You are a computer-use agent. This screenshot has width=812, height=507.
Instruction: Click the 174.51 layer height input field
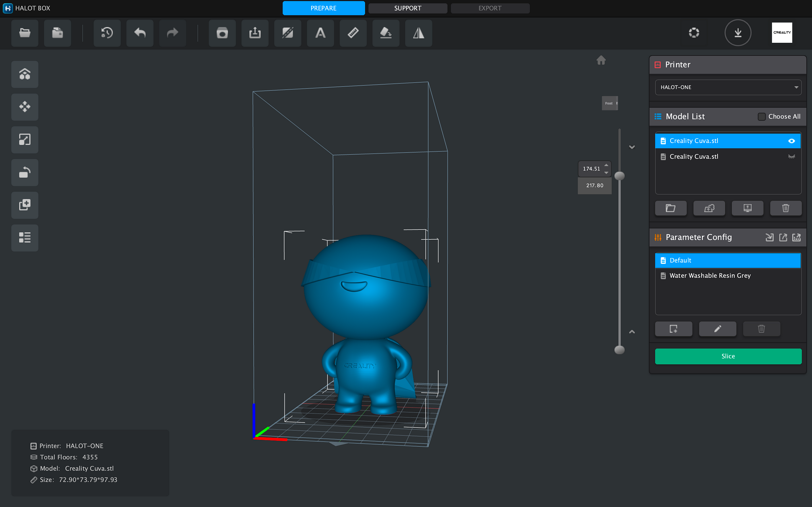pos(591,169)
